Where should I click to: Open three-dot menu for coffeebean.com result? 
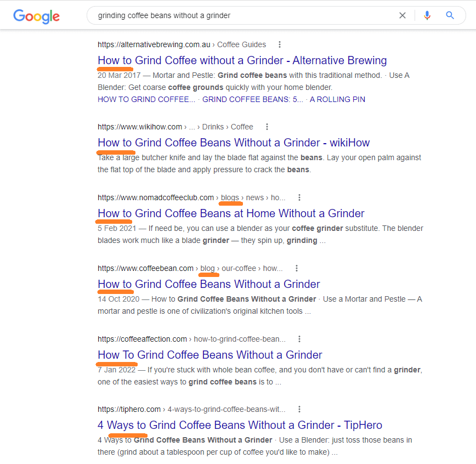click(x=297, y=268)
